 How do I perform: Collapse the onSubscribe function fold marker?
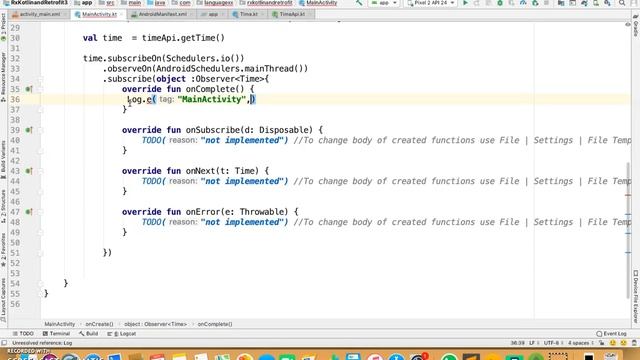40,130
